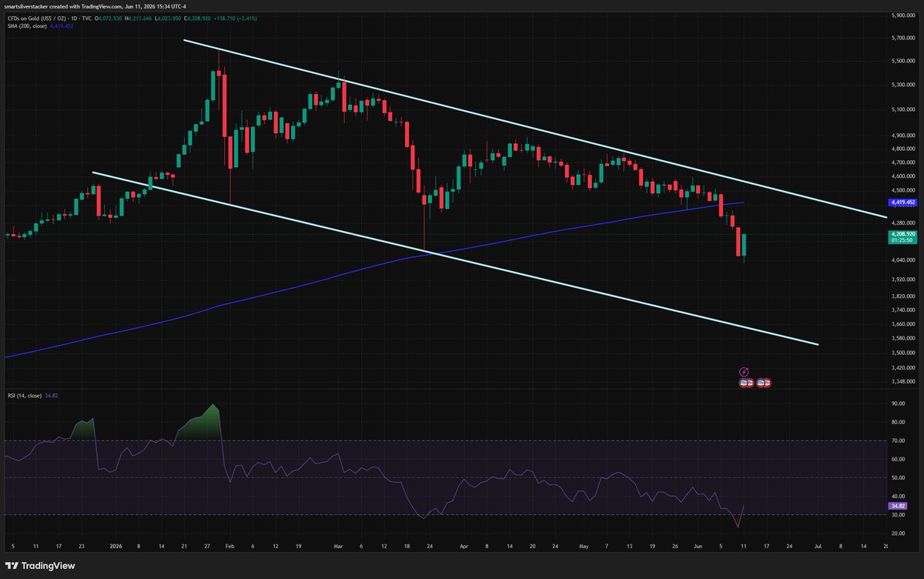Click the 70.00 RSI scale label
The height and width of the screenshot is (579, 924).
[x=897, y=440]
